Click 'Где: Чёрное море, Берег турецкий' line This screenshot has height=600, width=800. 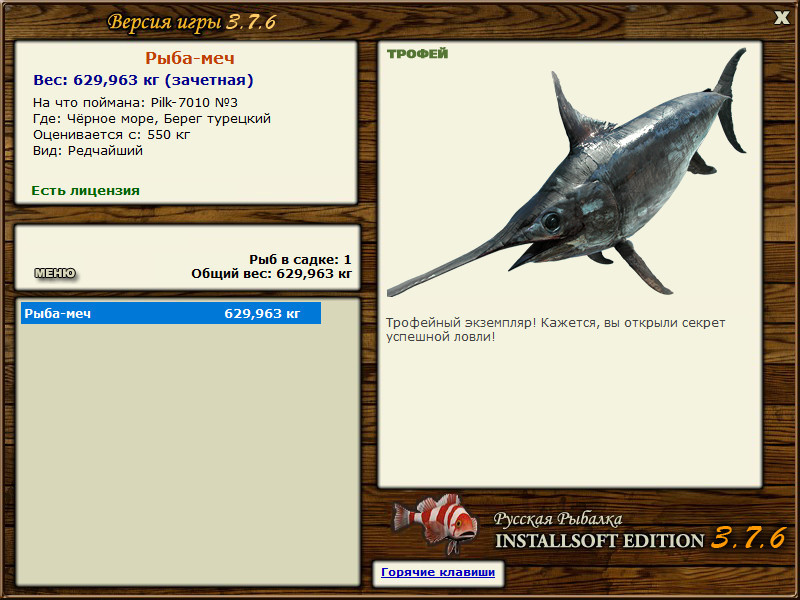(152, 119)
